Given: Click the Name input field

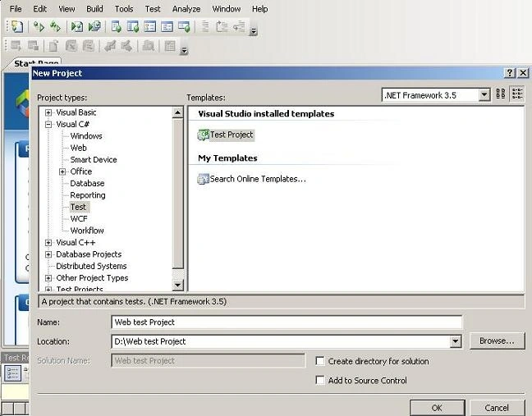Looking at the screenshot, I should tap(287, 322).
